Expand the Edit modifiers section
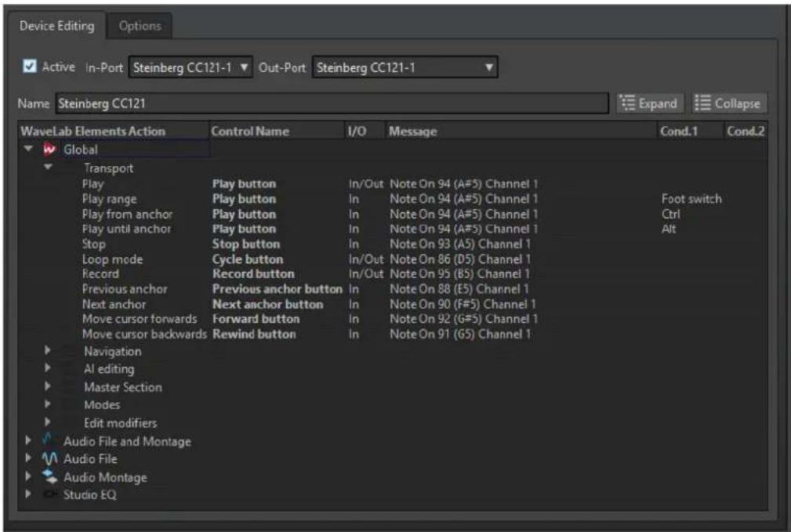The height and width of the screenshot is (532, 791). pyautogui.click(x=47, y=422)
